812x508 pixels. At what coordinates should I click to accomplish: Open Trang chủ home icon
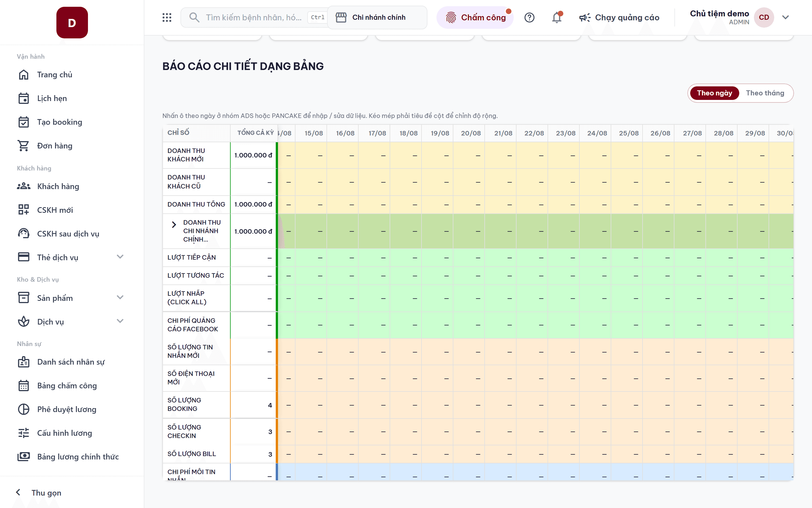[23, 75]
